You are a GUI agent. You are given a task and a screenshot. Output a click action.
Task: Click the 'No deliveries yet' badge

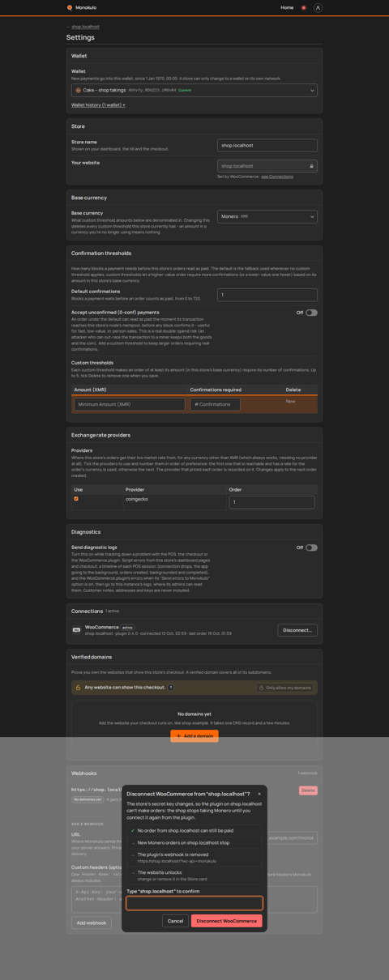(x=88, y=799)
